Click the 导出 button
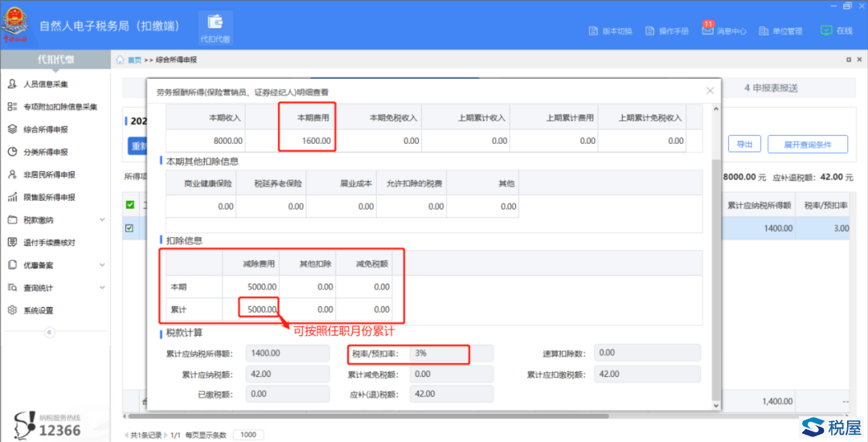Viewport: 868px width, 442px height. pyautogui.click(x=743, y=145)
